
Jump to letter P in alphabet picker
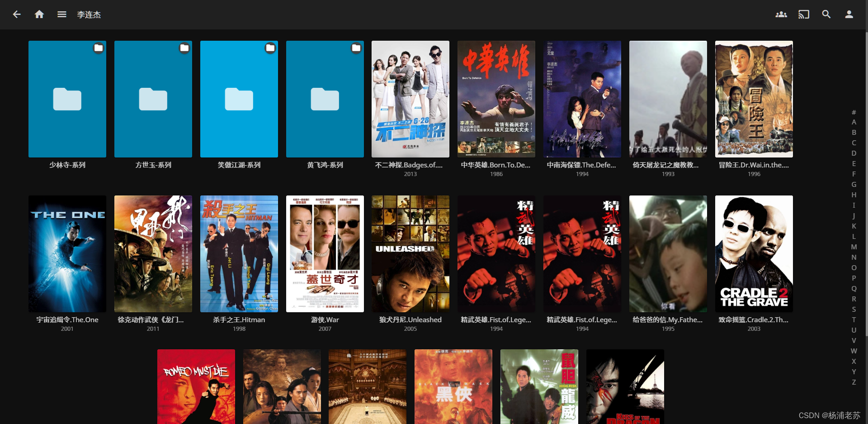point(854,278)
